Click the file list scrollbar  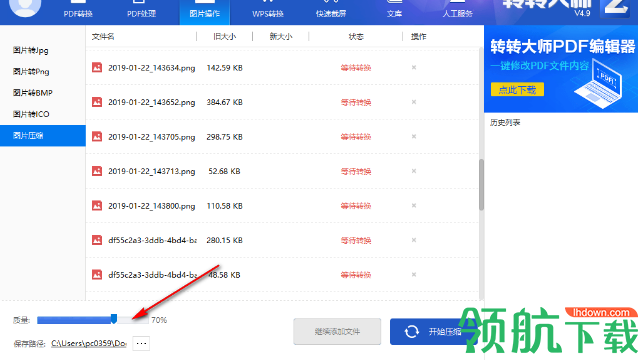[x=481, y=184]
